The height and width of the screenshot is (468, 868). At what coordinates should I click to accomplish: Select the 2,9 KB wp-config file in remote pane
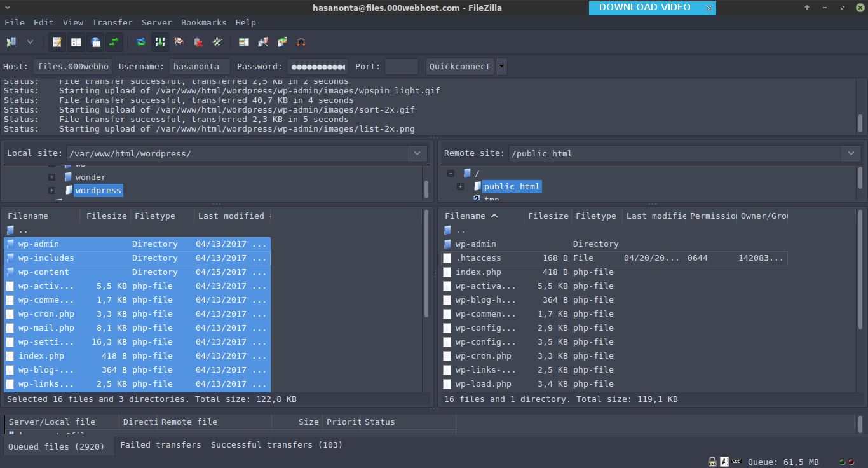pos(614,328)
